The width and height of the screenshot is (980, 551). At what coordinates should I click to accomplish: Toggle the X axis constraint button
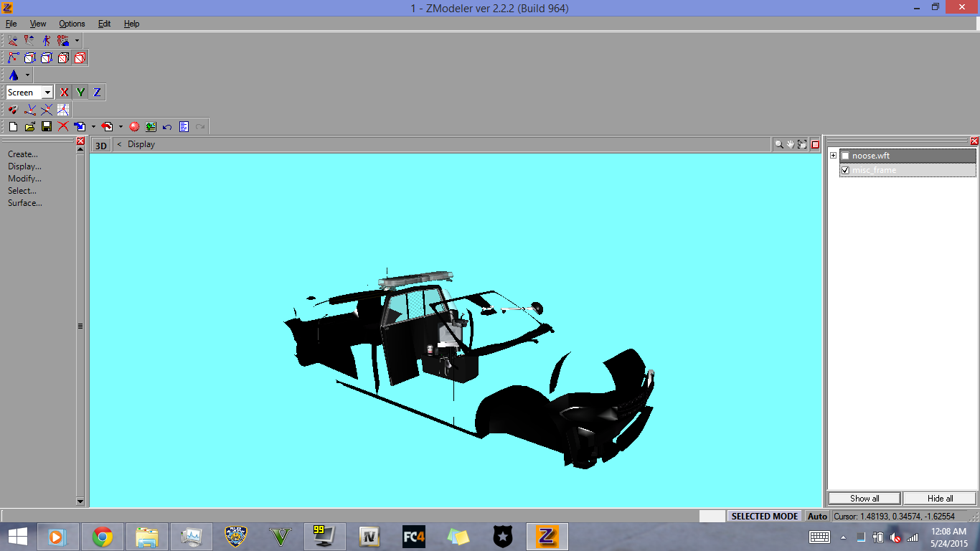(x=65, y=93)
